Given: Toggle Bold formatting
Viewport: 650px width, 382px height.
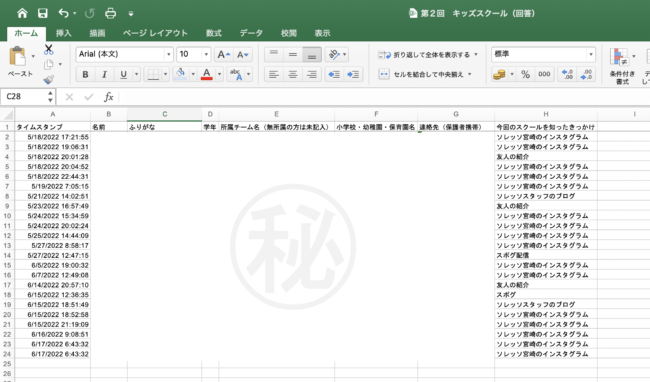Looking at the screenshot, I should coord(85,74).
